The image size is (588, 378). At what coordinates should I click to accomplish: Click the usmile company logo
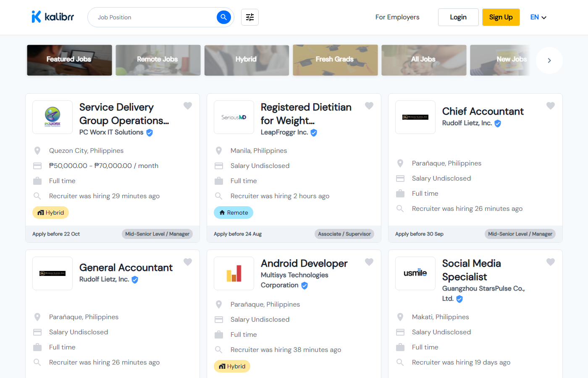(x=415, y=273)
